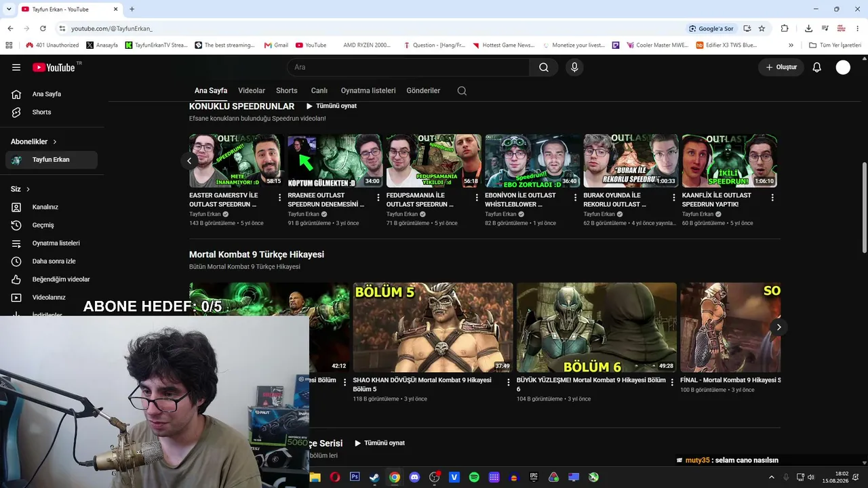The height and width of the screenshot is (488, 868).
Task: Play all KONUKLU SPEEDRUNLAR videos
Action: coord(331,106)
